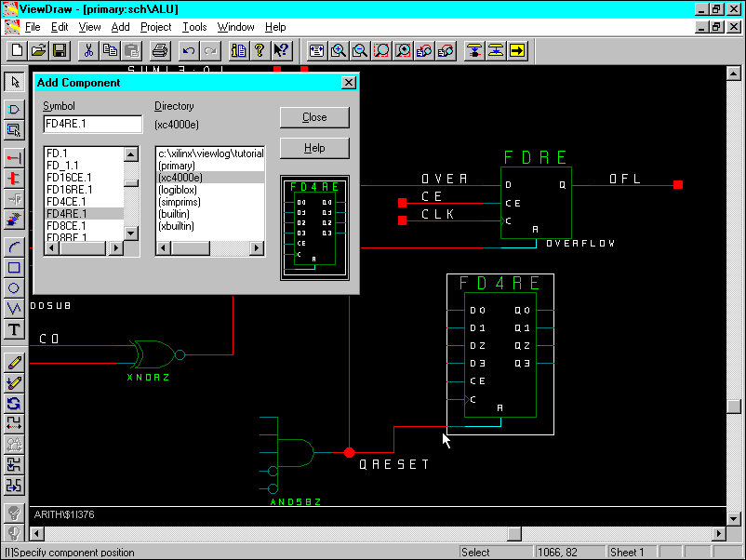Close the Add Component dialog via Close
The height and width of the screenshot is (560, 746).
point(314,117)
